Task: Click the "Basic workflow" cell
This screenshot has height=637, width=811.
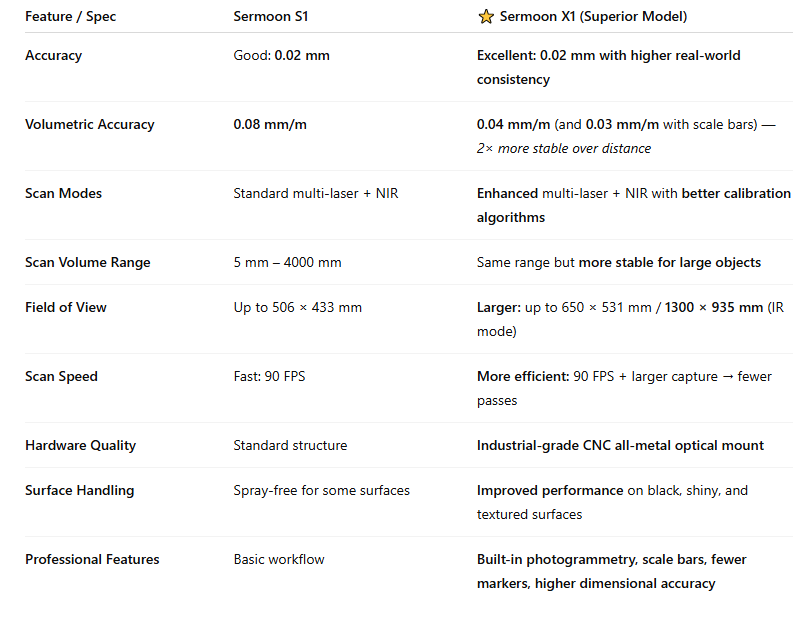Action: [x=279, y=560]
